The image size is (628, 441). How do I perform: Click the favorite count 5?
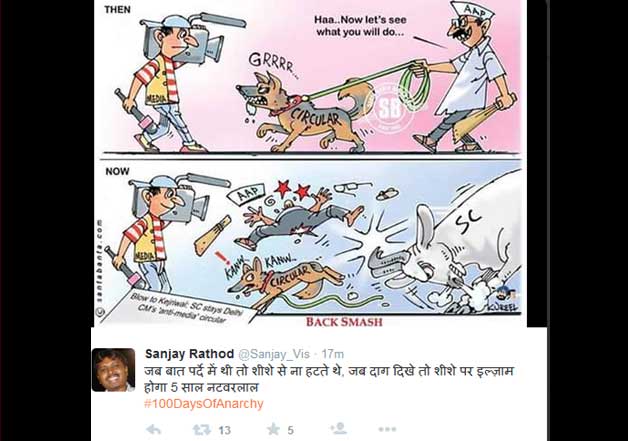point(290,430)
